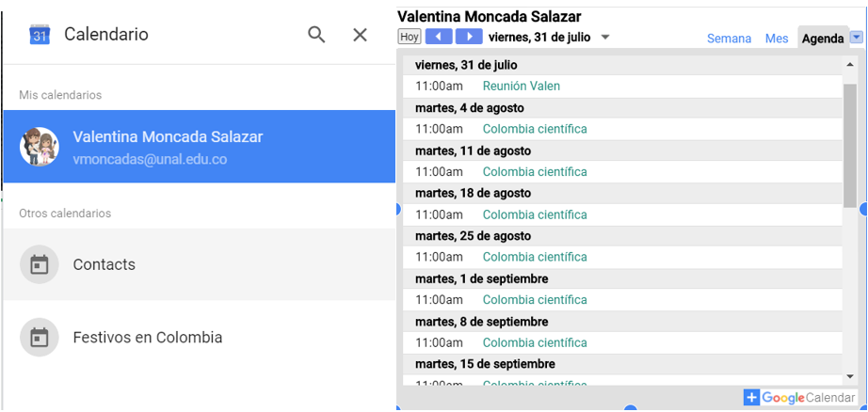This screenshot has width=868, height=412.
Task: Select the Agenda view tab
Action: point(822,39)
